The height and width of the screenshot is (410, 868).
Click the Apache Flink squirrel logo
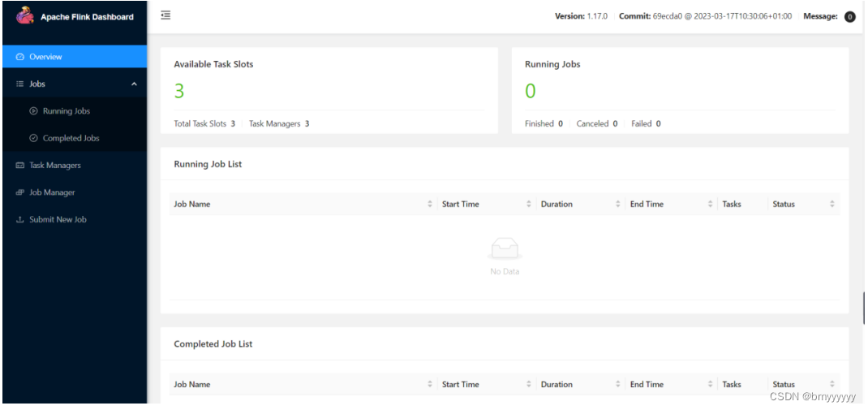[x=25, y=15]
